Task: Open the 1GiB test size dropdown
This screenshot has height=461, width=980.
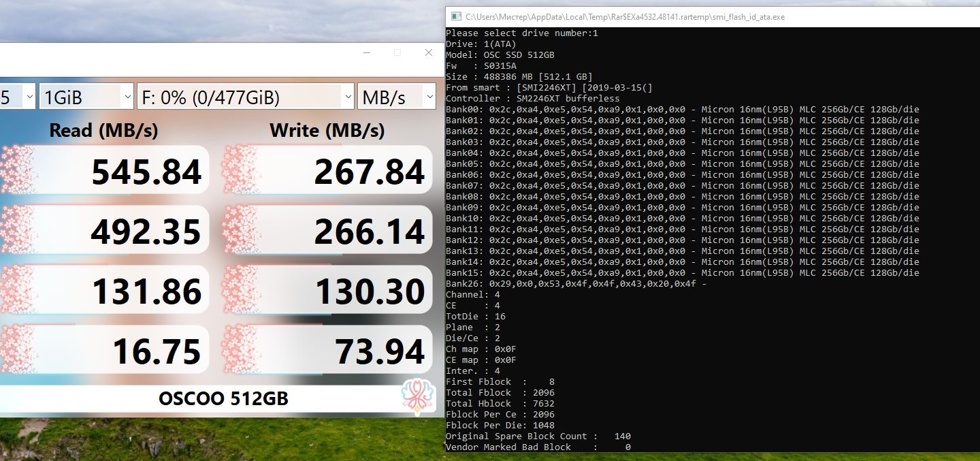Action: (86, 97)
